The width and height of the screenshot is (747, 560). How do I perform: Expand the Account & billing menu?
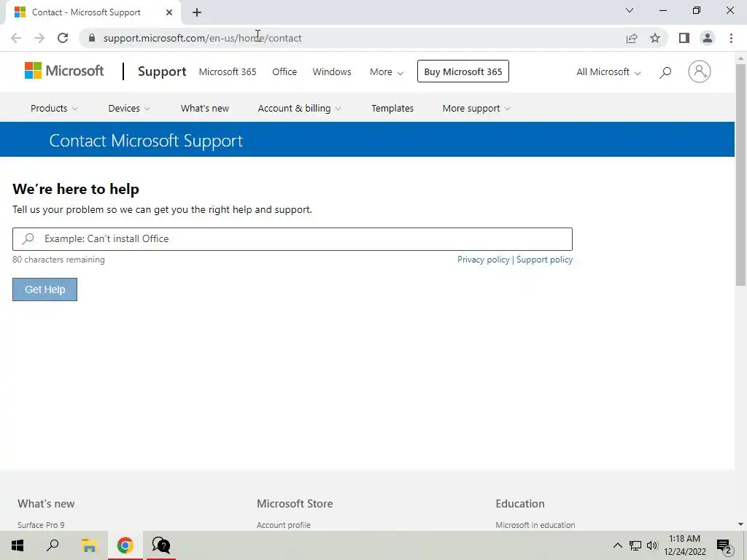(299, 108)
